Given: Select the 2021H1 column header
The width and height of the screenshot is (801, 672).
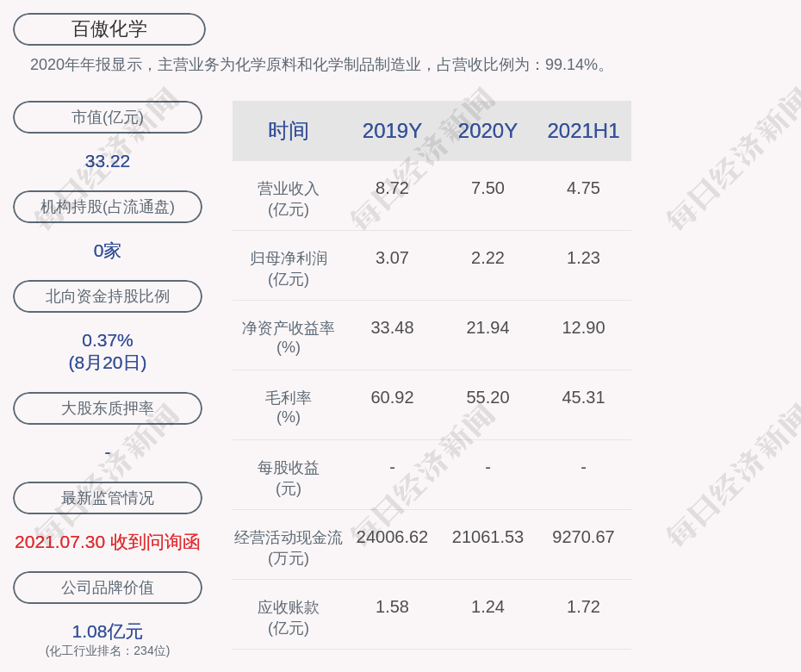Looking at the screenshot, I should (583, 131).
